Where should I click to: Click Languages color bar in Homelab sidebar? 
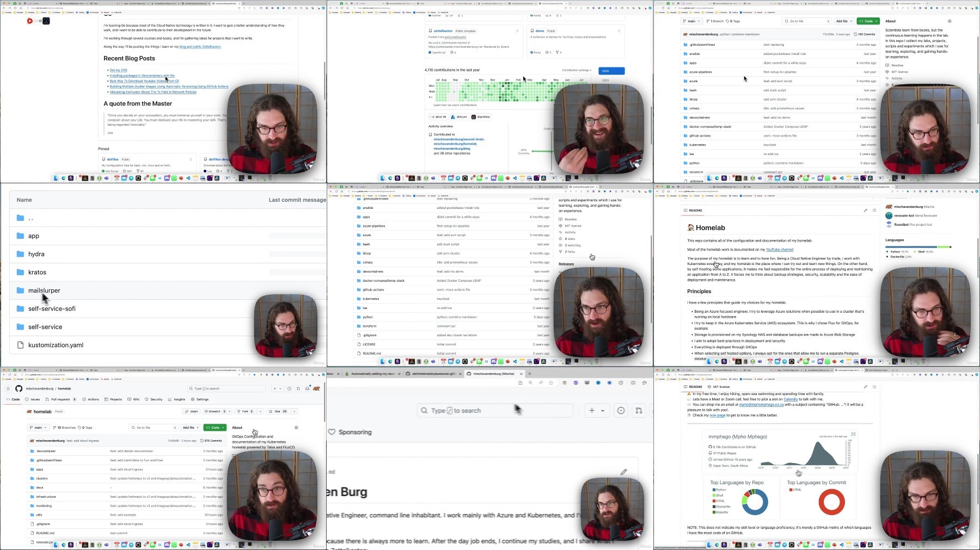(x=918, y=247)
